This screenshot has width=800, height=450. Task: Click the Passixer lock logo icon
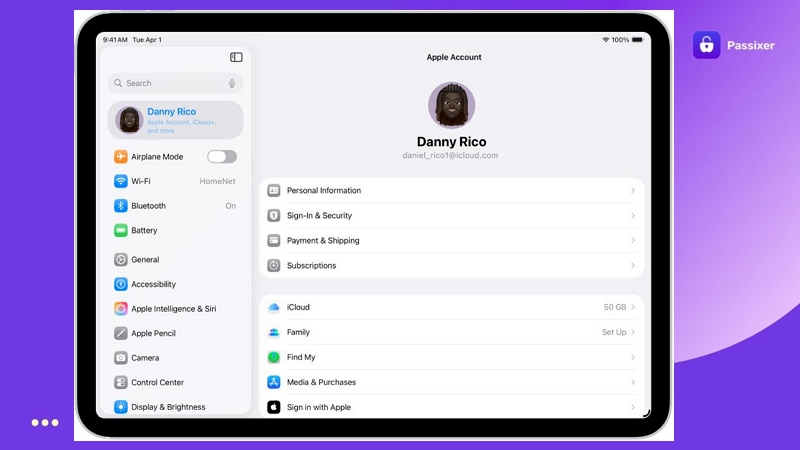tap(706, 45)
